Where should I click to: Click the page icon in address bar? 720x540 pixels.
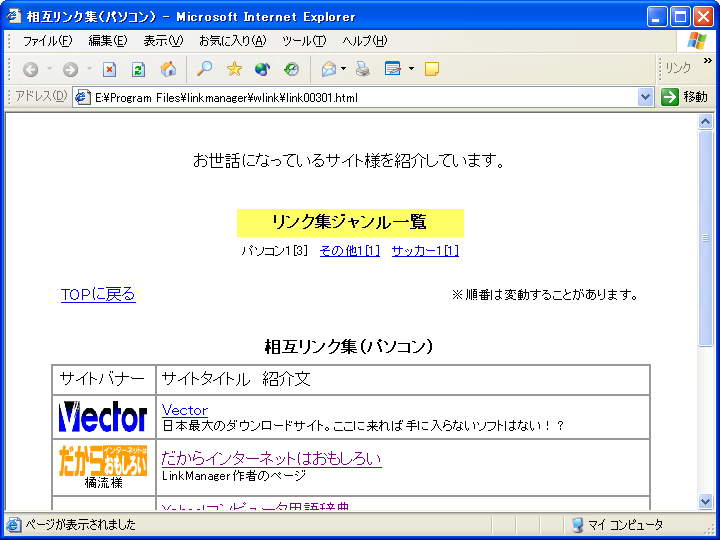(83, 97)
